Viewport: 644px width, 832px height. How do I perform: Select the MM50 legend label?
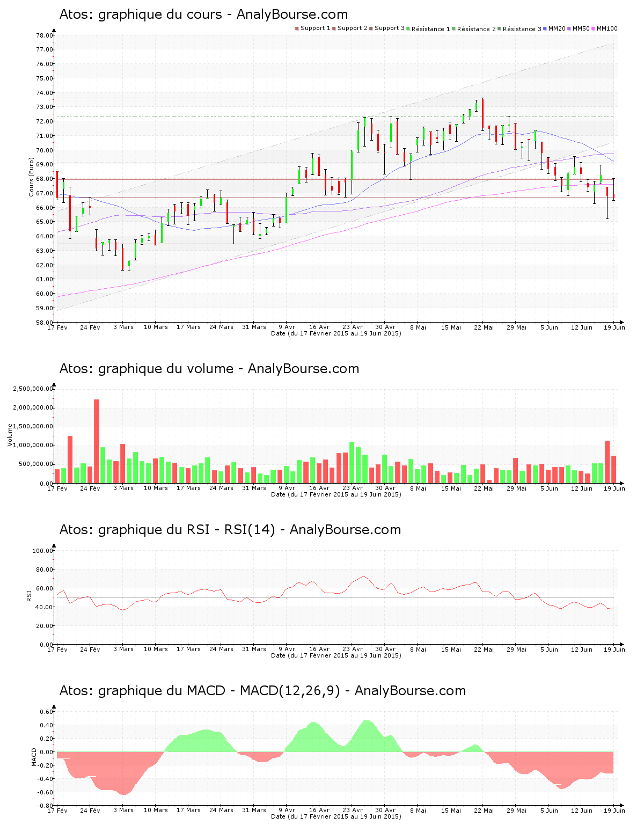(581, 28)
